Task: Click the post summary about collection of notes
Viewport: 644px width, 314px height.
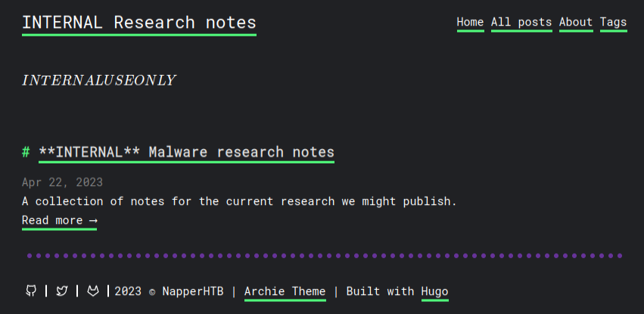Action: pyautogui.click(x=239, y=201)
